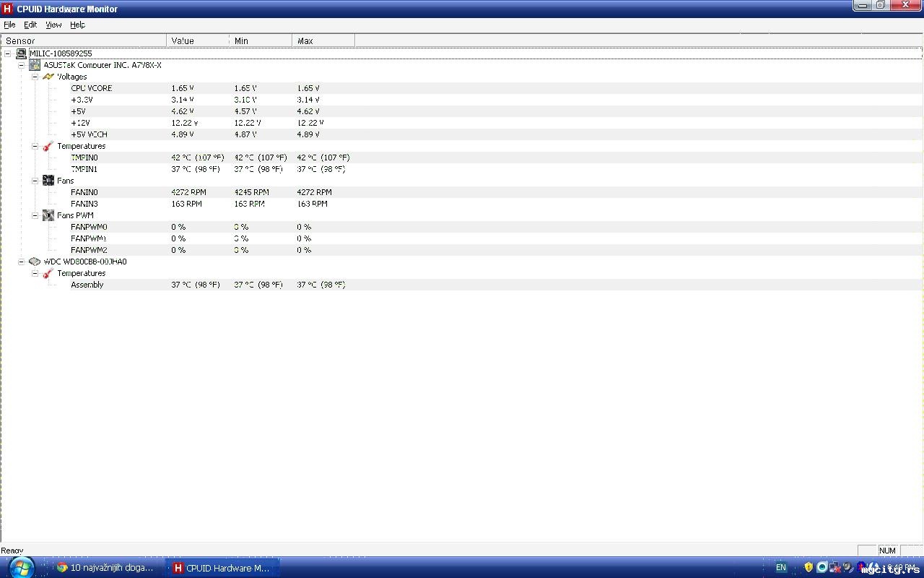This screenshot has width=924, height=578.
Task: Collapse Temperatures under the ASUSTeK board
Action: tap(35, 146)
